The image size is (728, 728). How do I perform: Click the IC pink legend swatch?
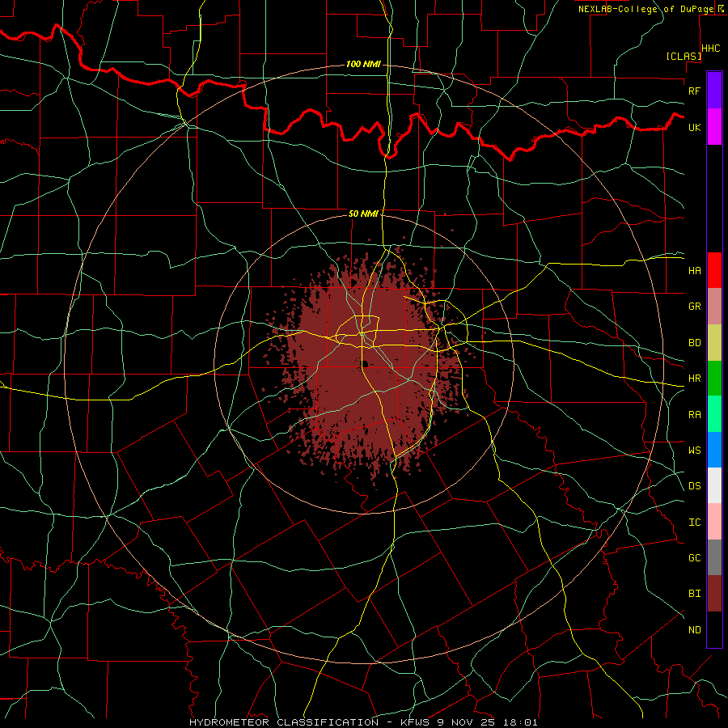[714, 522]
